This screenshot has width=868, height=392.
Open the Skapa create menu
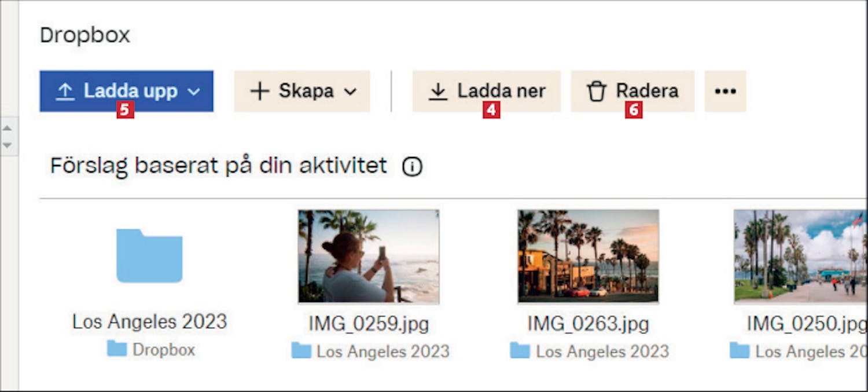click(301, 91)
